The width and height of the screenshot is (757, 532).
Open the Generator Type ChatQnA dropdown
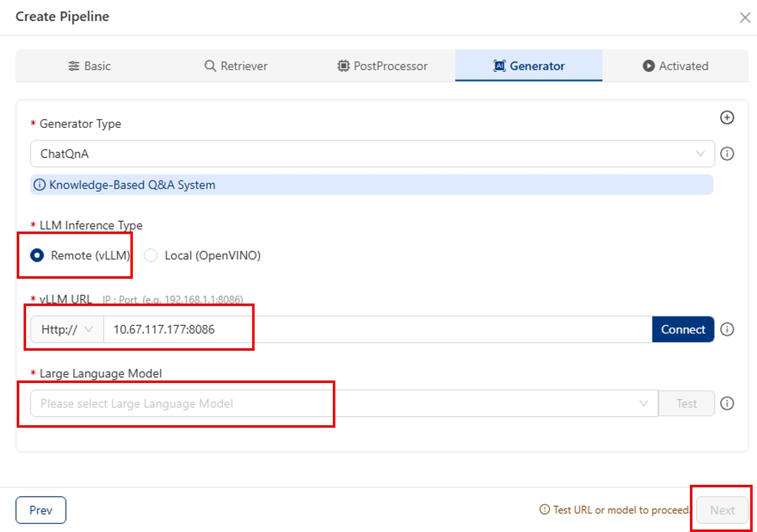[371, 153]
